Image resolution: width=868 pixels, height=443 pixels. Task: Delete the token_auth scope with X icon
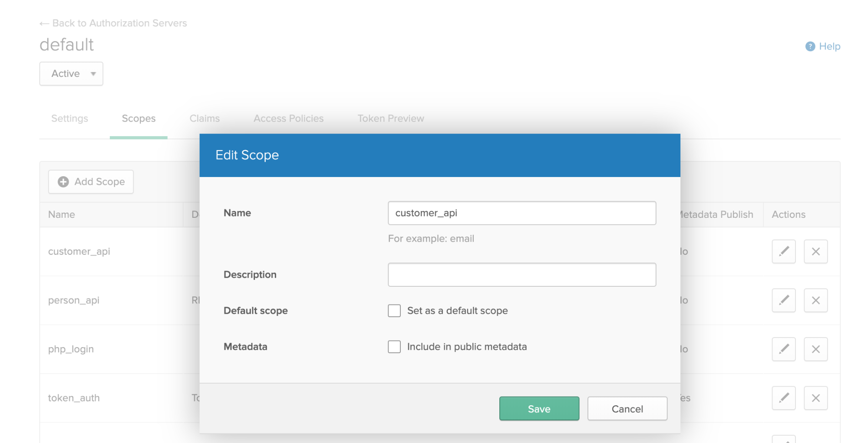click(x=815, y=398)
